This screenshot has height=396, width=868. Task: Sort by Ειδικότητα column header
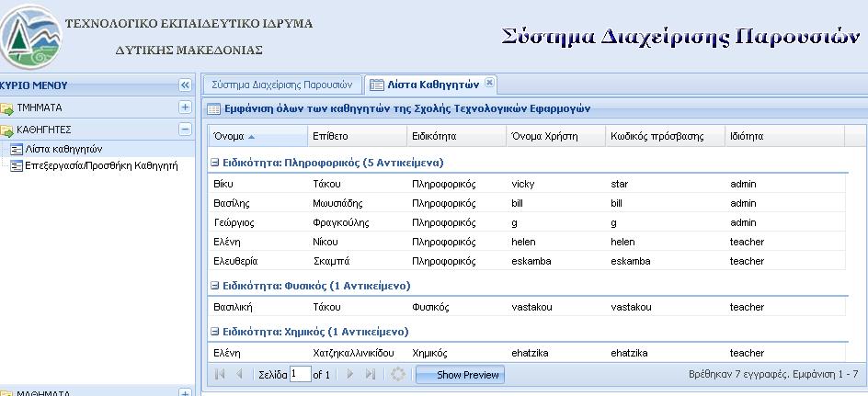(457, 136)
